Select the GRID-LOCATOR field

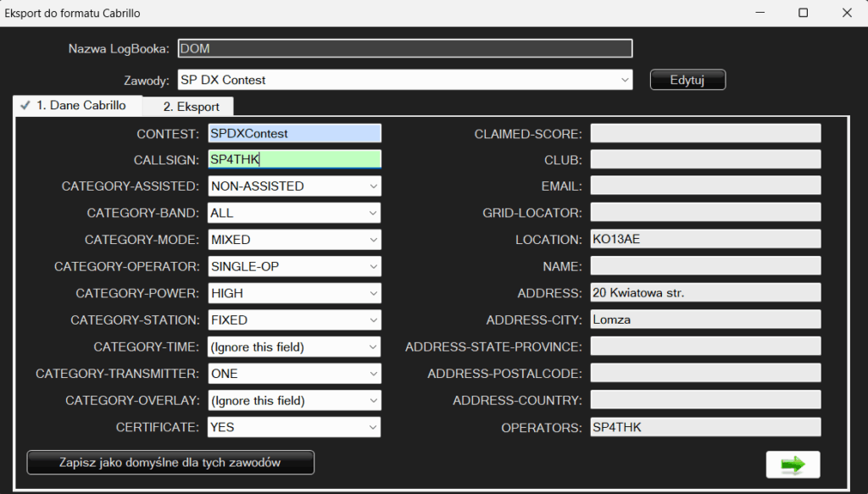(705, 213)
